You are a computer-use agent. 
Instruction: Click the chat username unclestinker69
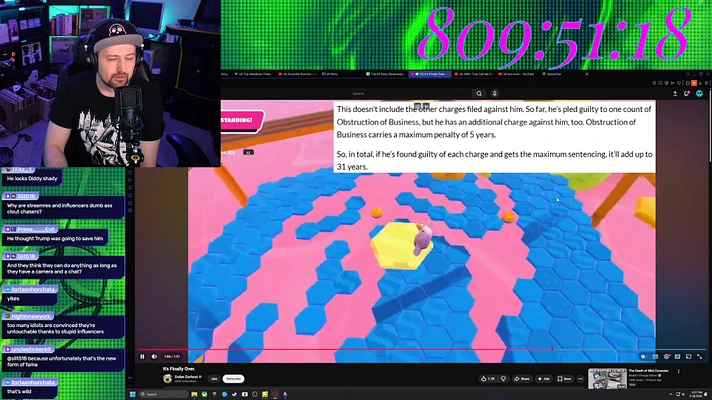click(x=32, y=349)
